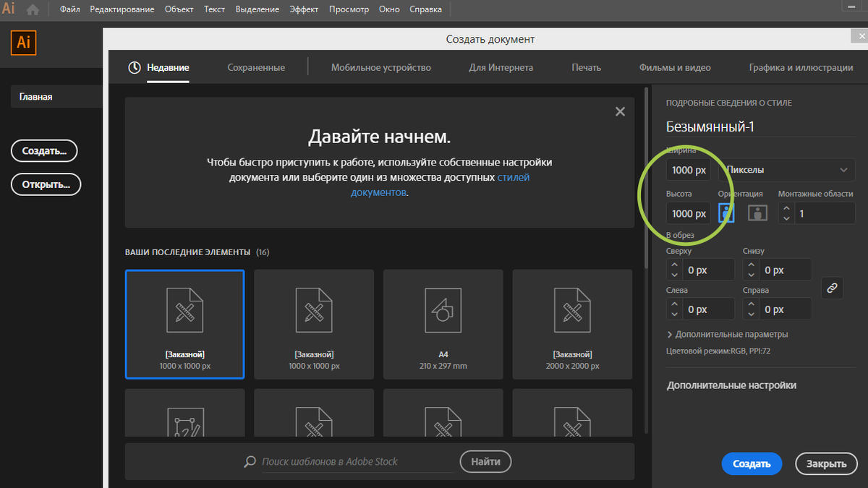The height and width of the screenshot is (488, 868).
Task: Click the Высота input field
Action: [687, 213]
